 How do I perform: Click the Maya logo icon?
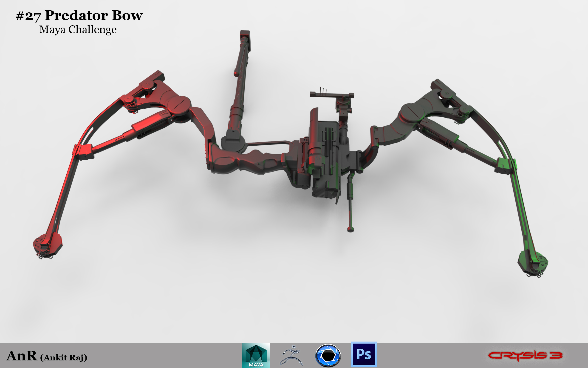pyautogui.click(x=256, y=355)
